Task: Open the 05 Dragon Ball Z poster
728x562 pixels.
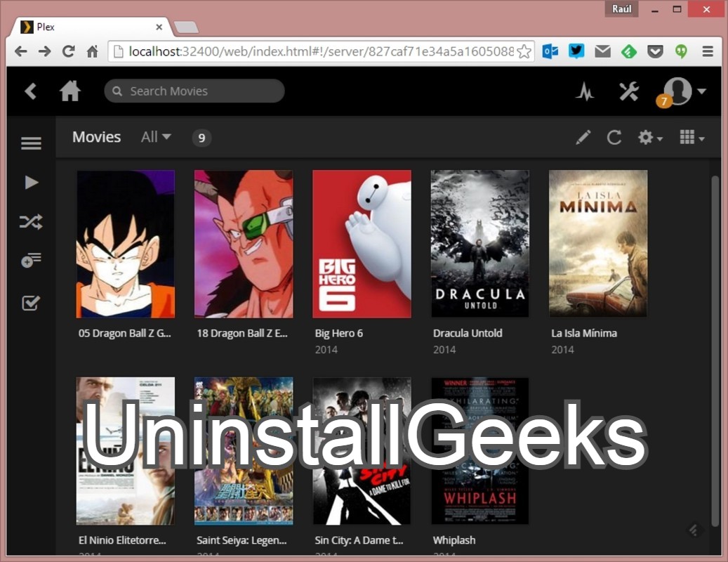Action: pyautogui.click(x=126, y=244)
